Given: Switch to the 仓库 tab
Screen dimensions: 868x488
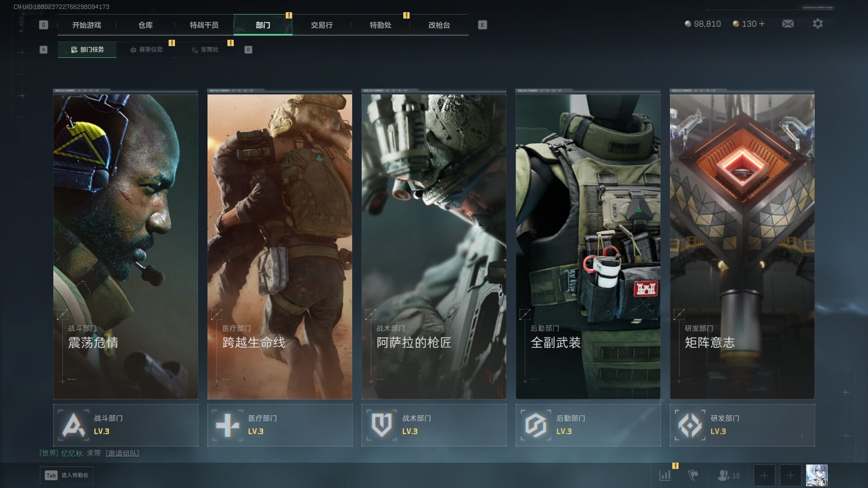Looking at the screenshot, I should pos(145,25).
